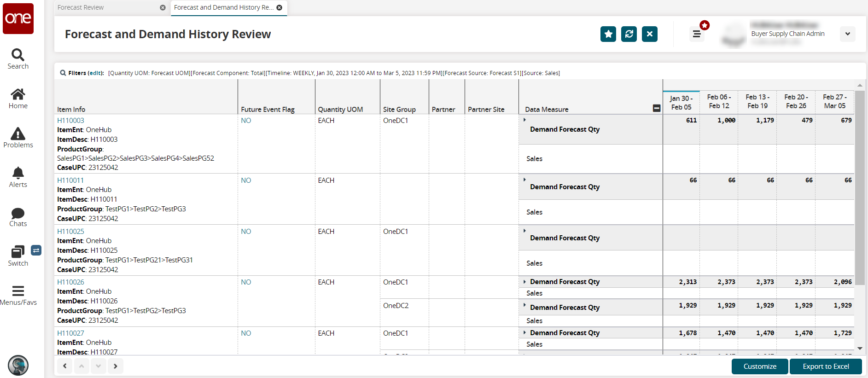This screenshot has height=378, width=868.
Task: Go to Home in sidebar
Action: [x=18, y=99]
